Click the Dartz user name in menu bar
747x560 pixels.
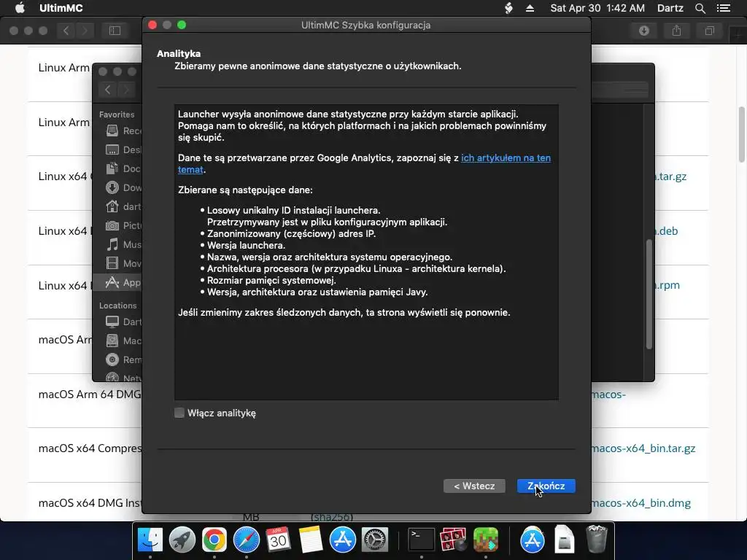pos(670,8)
